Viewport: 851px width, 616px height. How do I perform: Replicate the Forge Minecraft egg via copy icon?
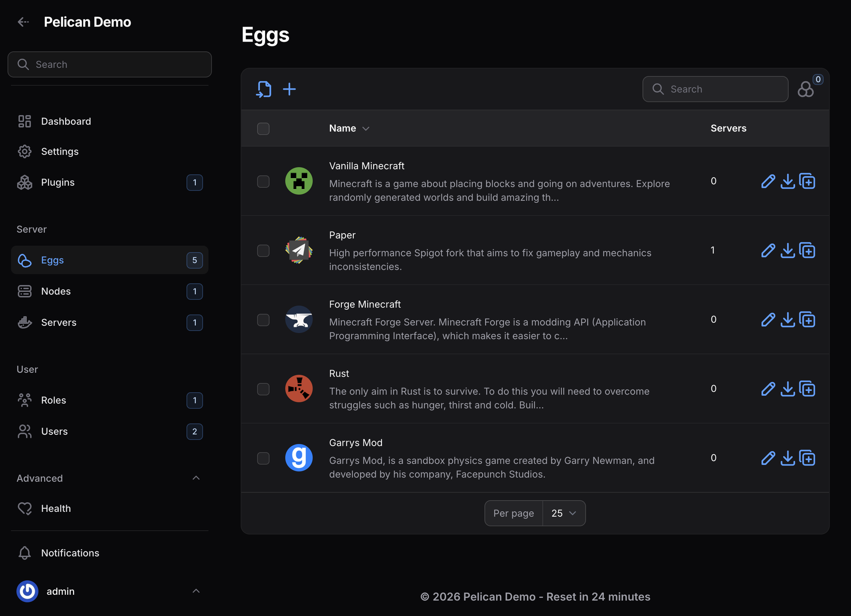807,319
